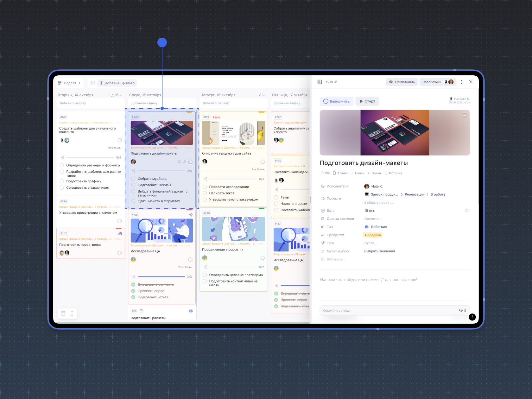Open the Мультивыбор 'Выбрать значения' selector
Viewport: 532px width, 399px height.
click(x=379, y=251)
